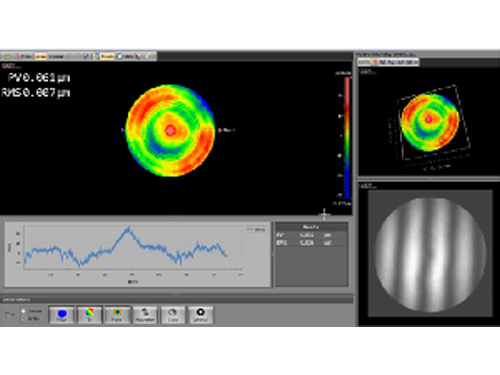Click the fourth button in the bottom button row
Viewport: 500px width, 375px height.
(145, 315)
